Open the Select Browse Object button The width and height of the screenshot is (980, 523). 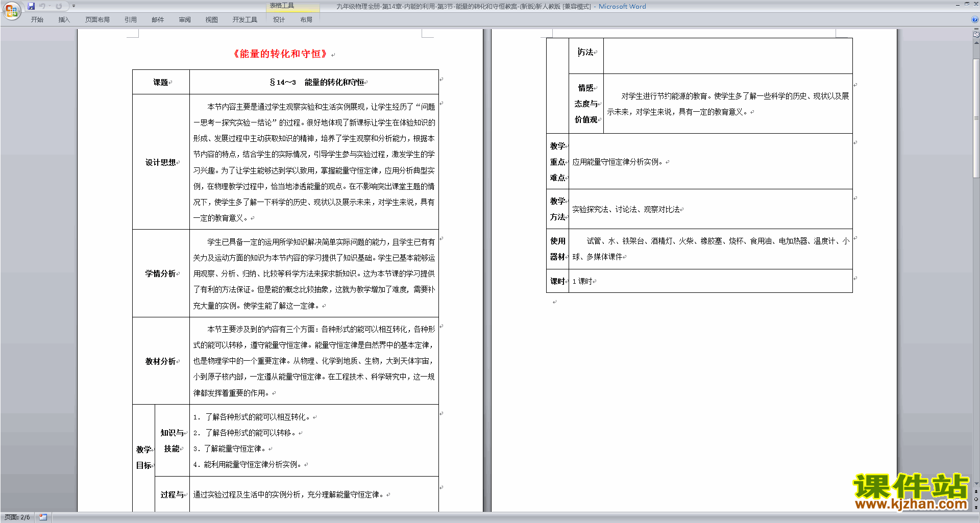(976, 500)
